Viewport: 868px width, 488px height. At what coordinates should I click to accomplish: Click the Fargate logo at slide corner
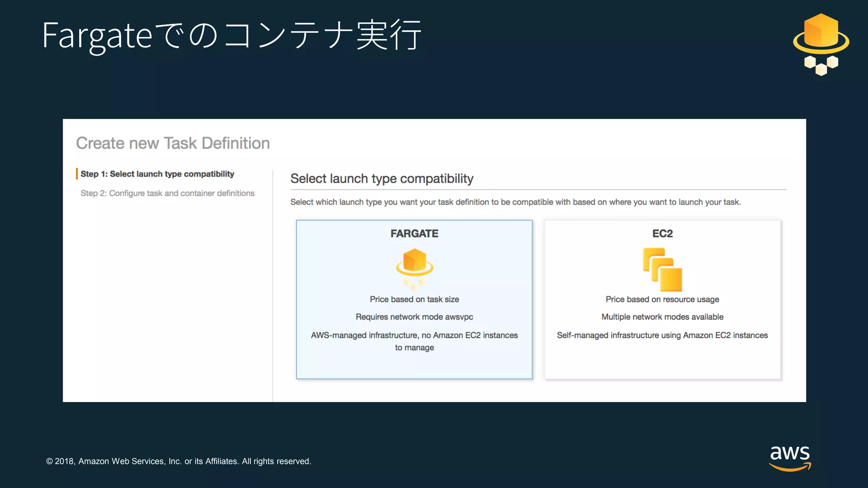pyautogui.click(x=821, y=44)
